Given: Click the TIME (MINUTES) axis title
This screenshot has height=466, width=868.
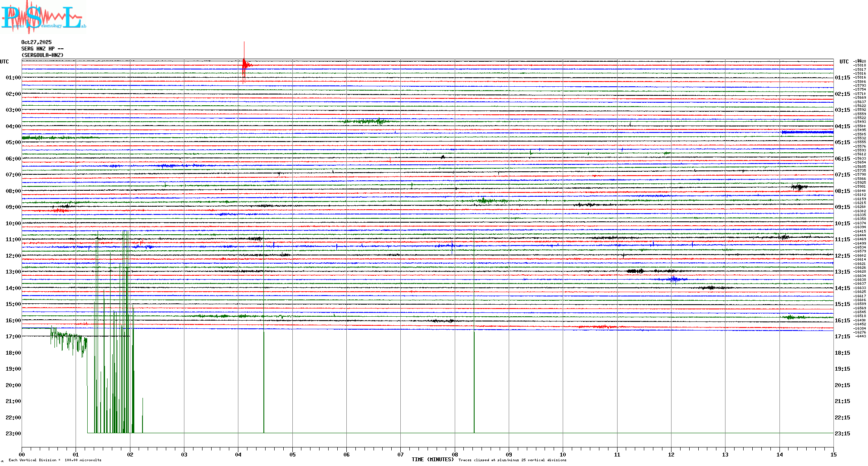Looking at the screenshot, I should (433, 460).
